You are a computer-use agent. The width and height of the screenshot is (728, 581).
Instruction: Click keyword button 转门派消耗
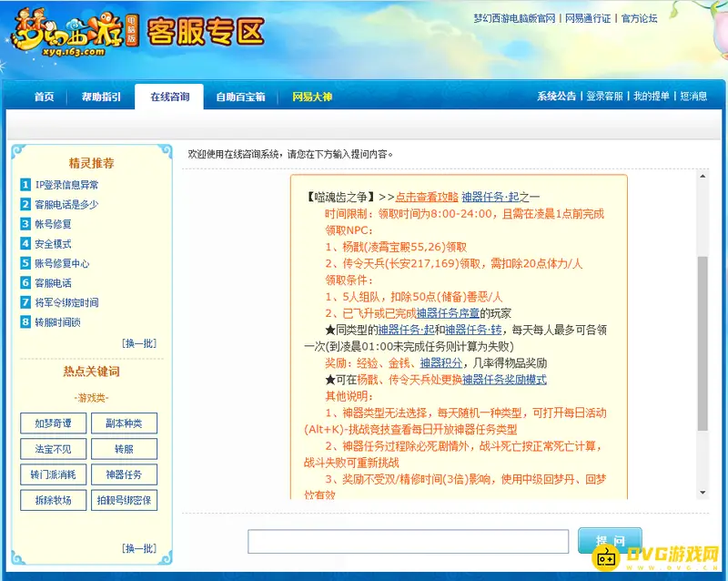tap(54, 474)
